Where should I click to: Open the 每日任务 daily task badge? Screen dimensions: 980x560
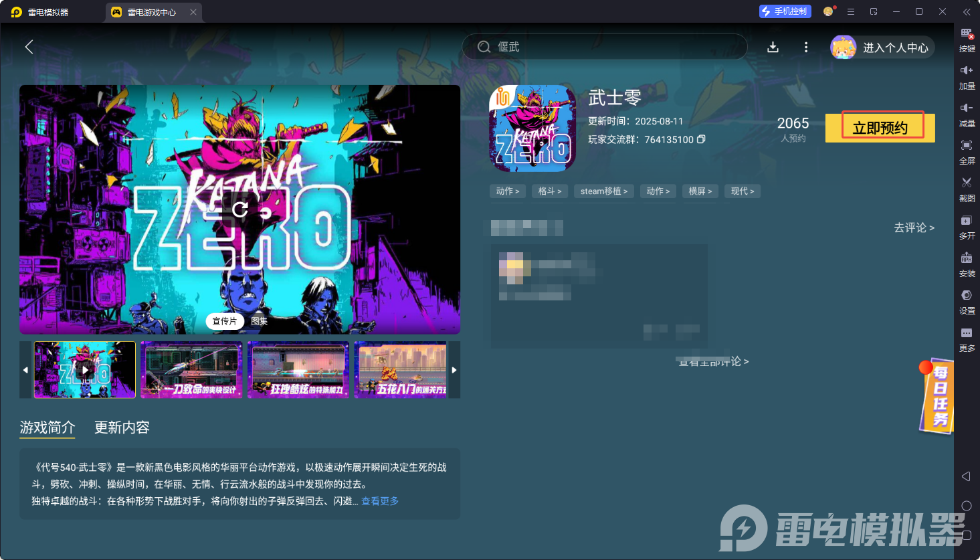pos(937,396)
